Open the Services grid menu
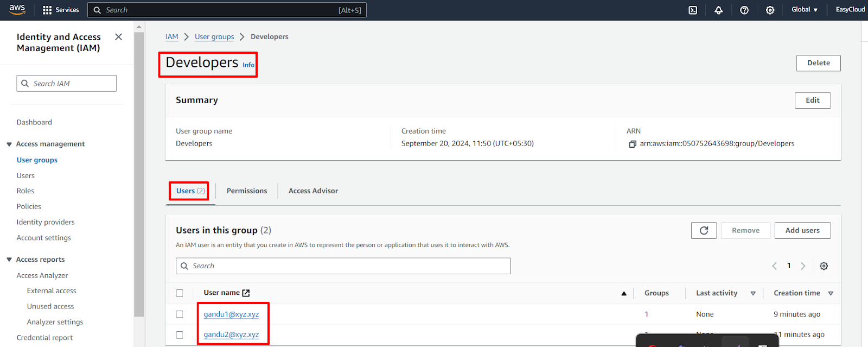The image size is (868, 347). pyautogui.click(x=60, y=10)
